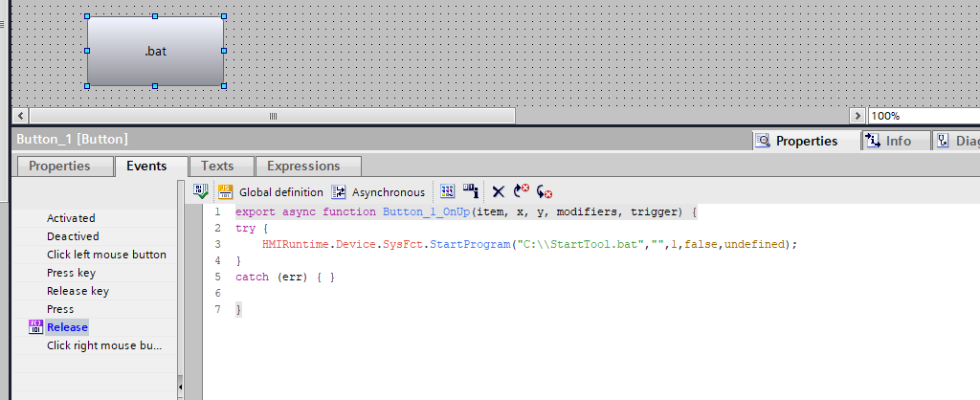This screenshot has width=980, height=400.
Task: Open the Global definition script area
Action: point(271,192)
